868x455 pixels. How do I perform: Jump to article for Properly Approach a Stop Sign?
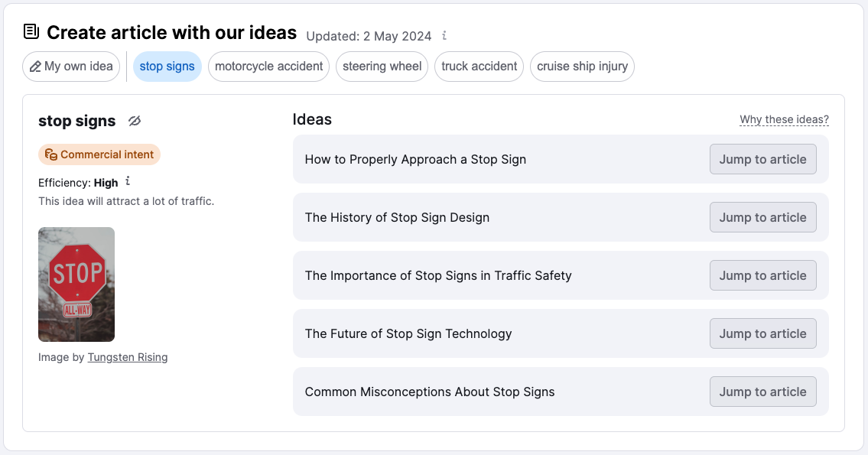(762, 159)
